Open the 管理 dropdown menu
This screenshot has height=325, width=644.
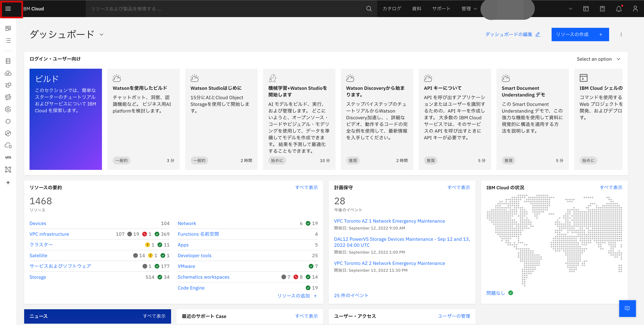pos(469,9)
